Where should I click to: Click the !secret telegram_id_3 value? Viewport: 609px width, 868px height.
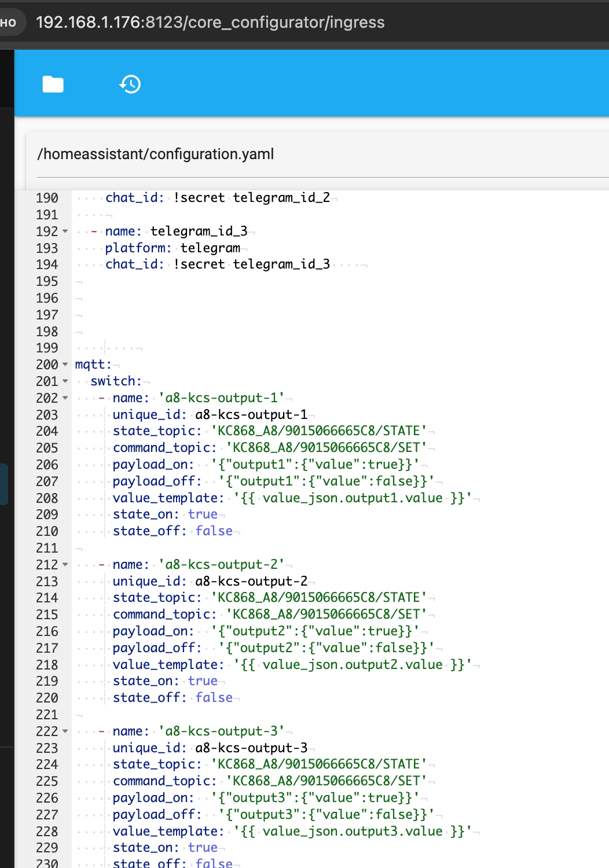(x=251, y=264)
